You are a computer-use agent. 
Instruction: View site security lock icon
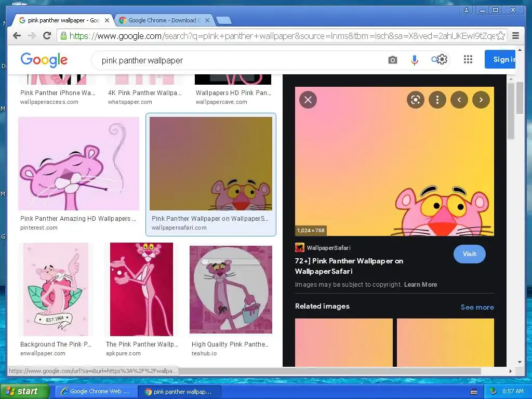click(63, 36)
